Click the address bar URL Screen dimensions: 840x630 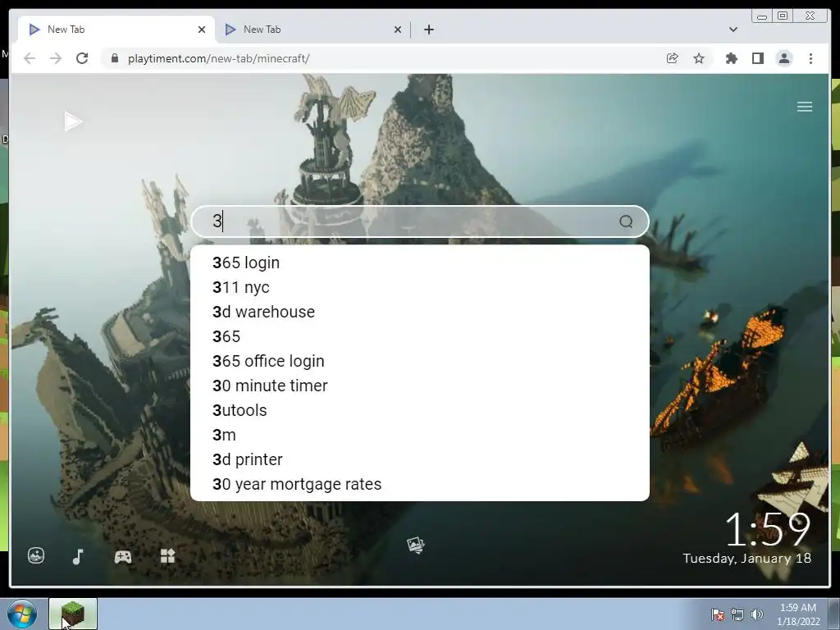(x=218, y=58)
